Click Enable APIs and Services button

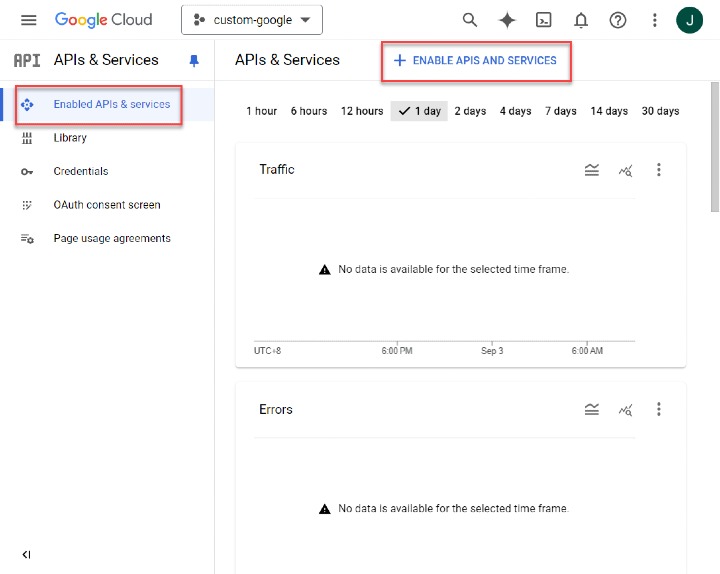point(475,61)
